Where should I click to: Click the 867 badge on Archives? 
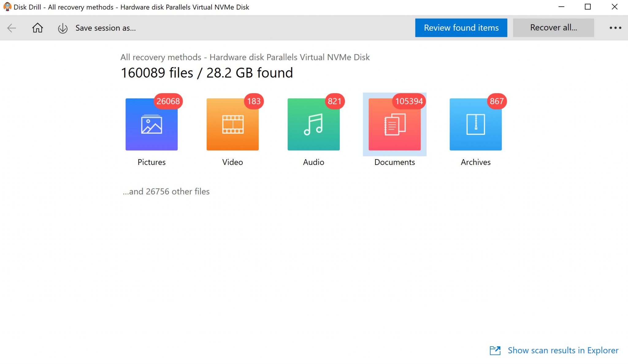click(x=497, y=101)
